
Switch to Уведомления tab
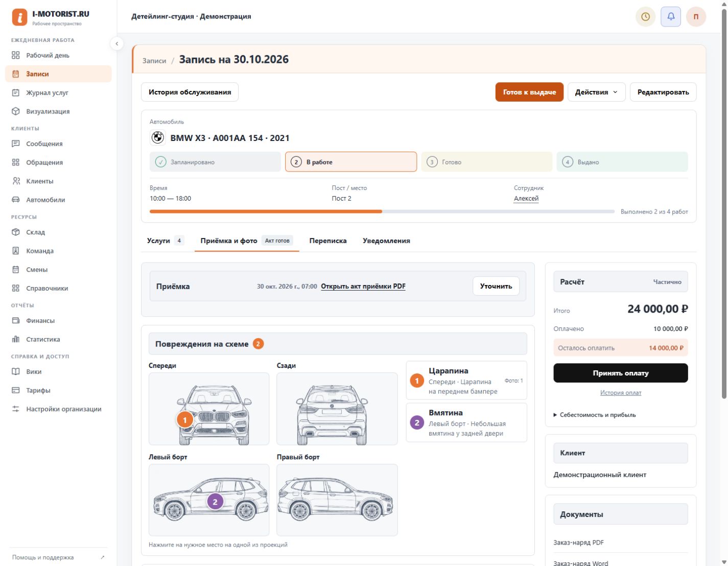coord(386,241)
